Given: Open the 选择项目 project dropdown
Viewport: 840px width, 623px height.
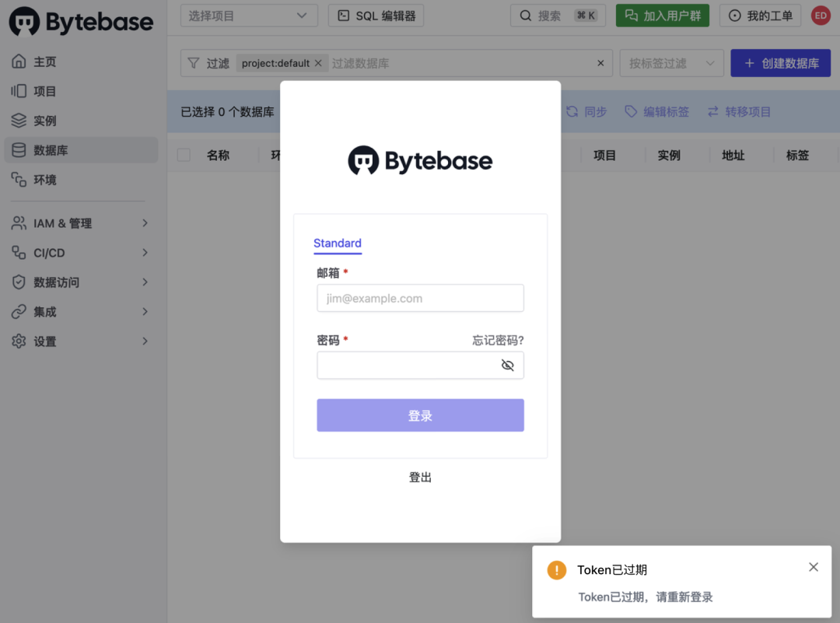Looking at the screenshot, I should 249,16.
